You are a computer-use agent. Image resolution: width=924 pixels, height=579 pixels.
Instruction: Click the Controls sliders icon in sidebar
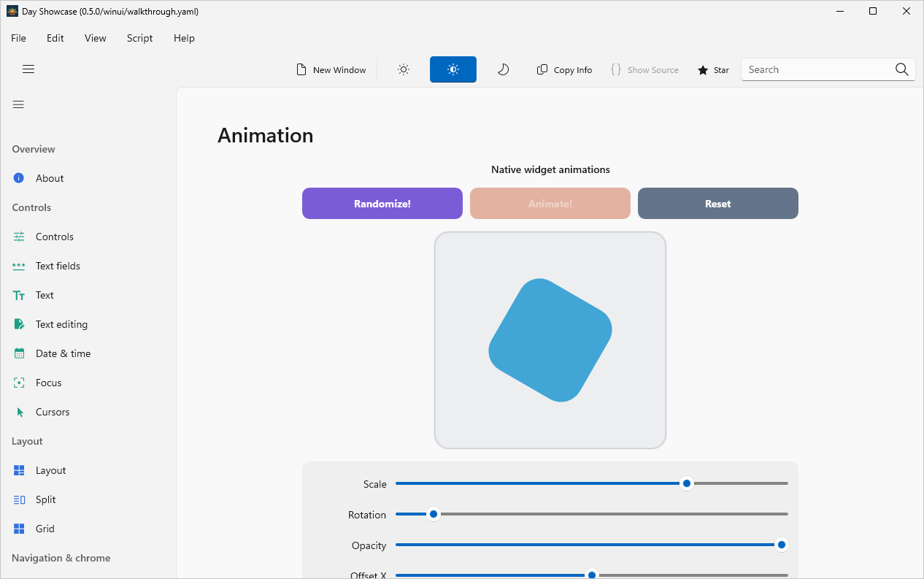pos(19,237)
